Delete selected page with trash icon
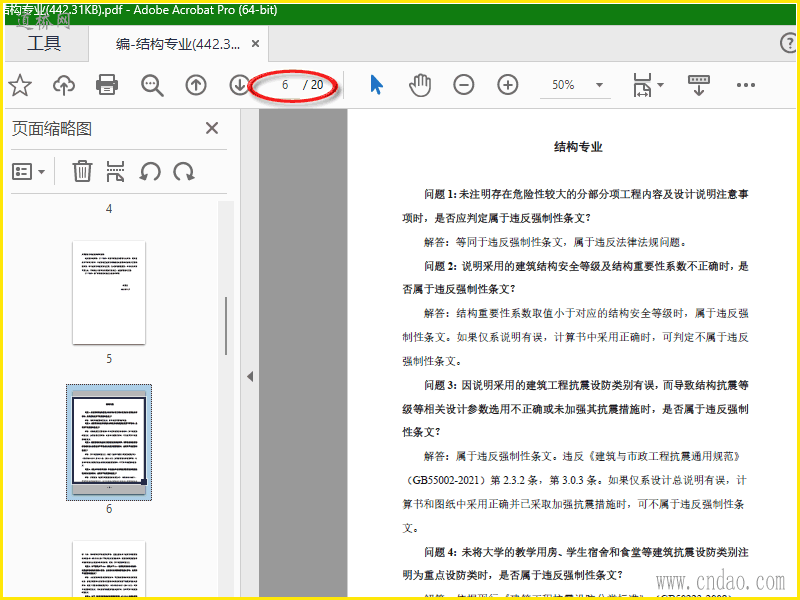Viewport: 800px width, 600px height. point(82,171)
